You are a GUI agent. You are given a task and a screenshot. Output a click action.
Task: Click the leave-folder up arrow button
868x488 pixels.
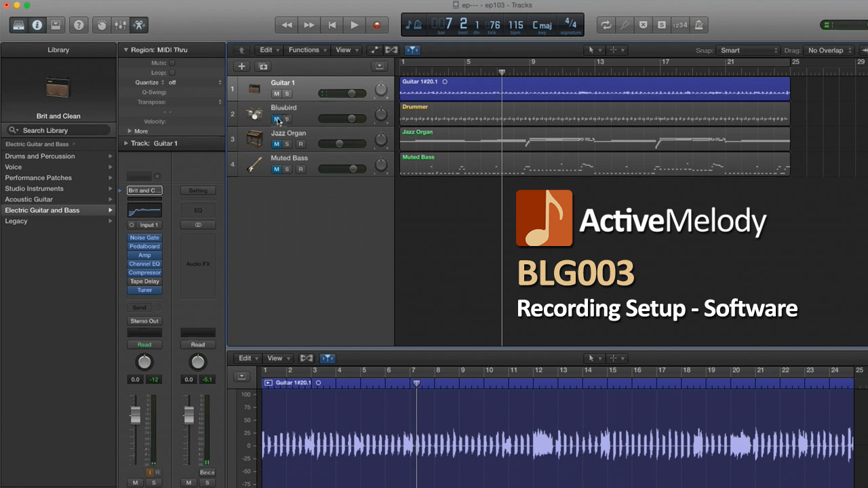(x=241, y=50)
